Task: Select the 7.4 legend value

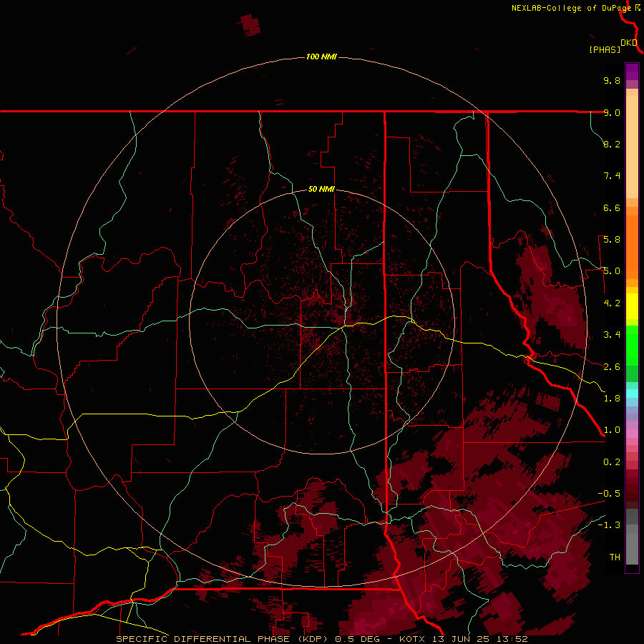Action: point(612,176)
